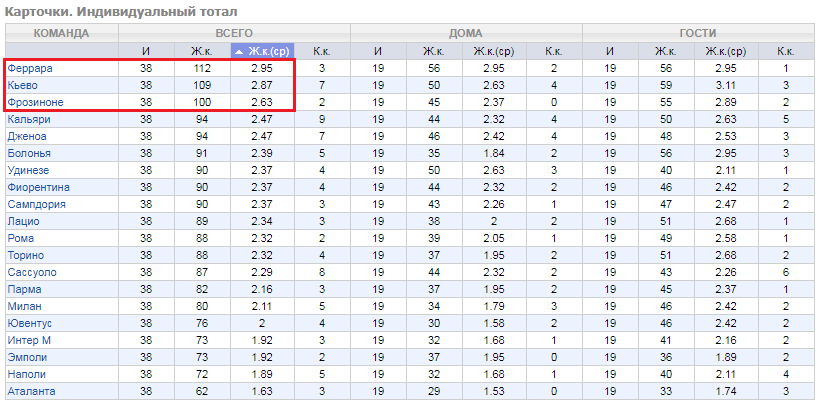
Task: Select Фрозиноне's total yellow cards value 100
Action: click(201, 102)
